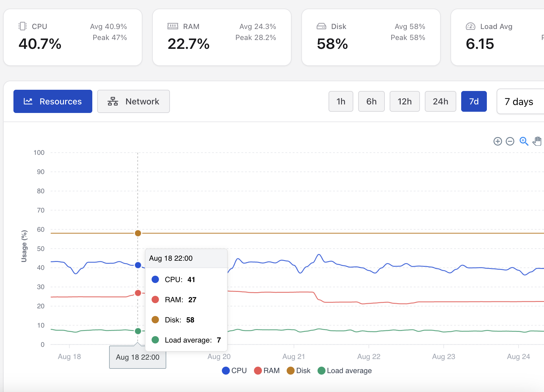
Task: Open the 7 days range dropdown
Action: coord(520,101)
